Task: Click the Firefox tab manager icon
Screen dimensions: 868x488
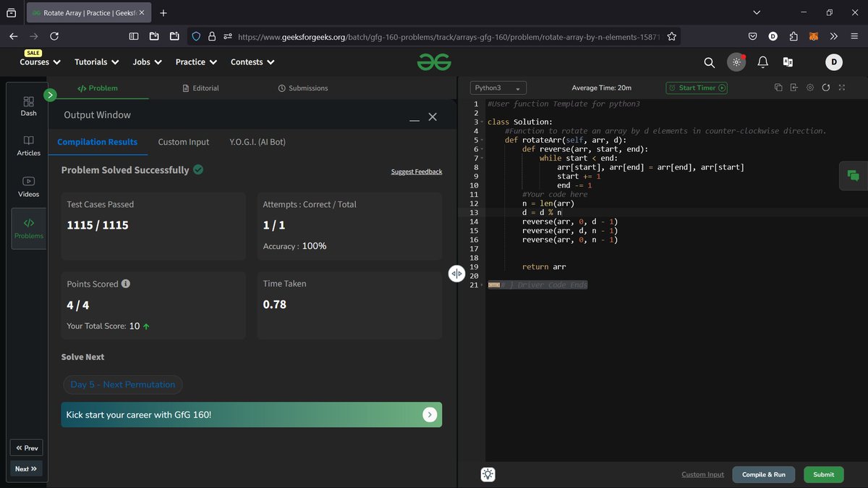Action: [x=12, y=12]
